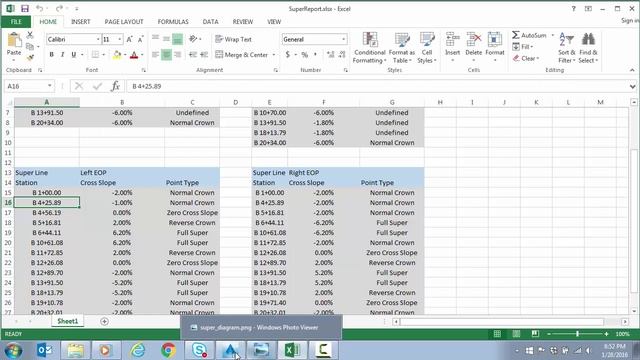Switch to the REVIEW tab

243,22
